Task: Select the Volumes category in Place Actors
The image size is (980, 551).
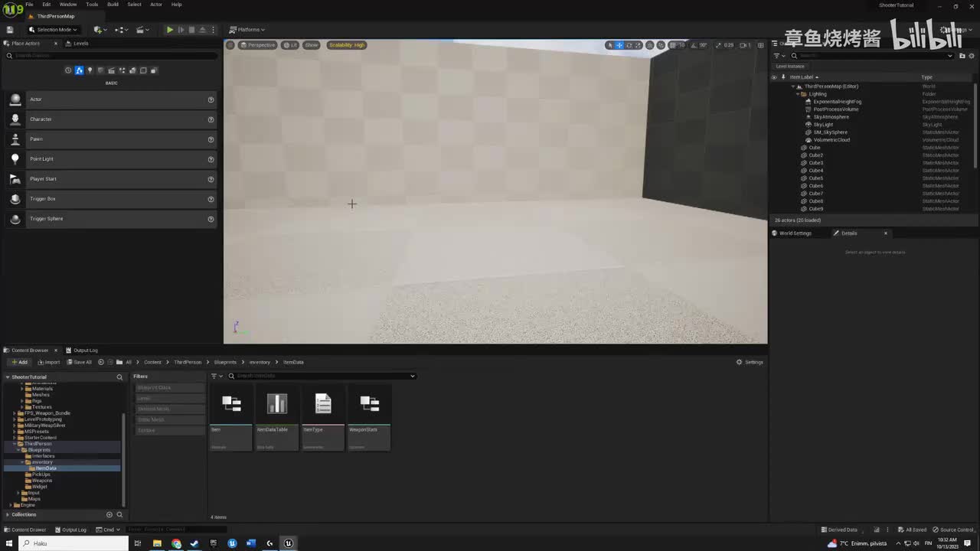Action: 143,70
